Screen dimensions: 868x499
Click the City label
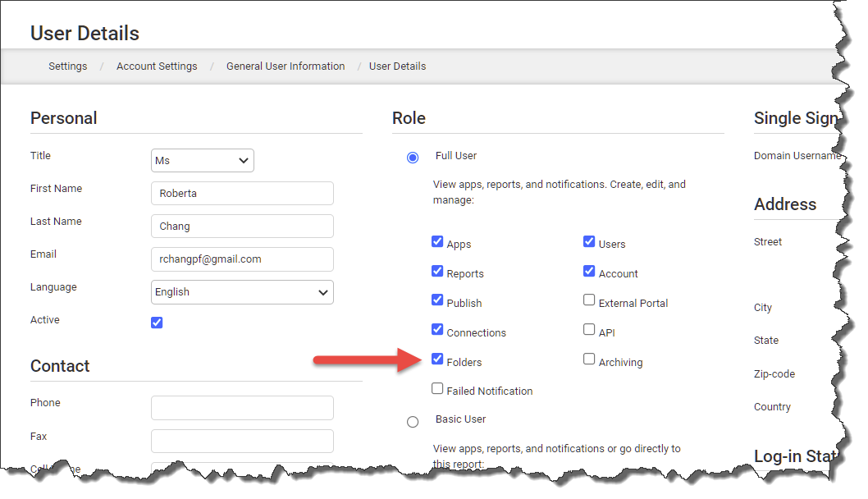[x=763, y=308]
